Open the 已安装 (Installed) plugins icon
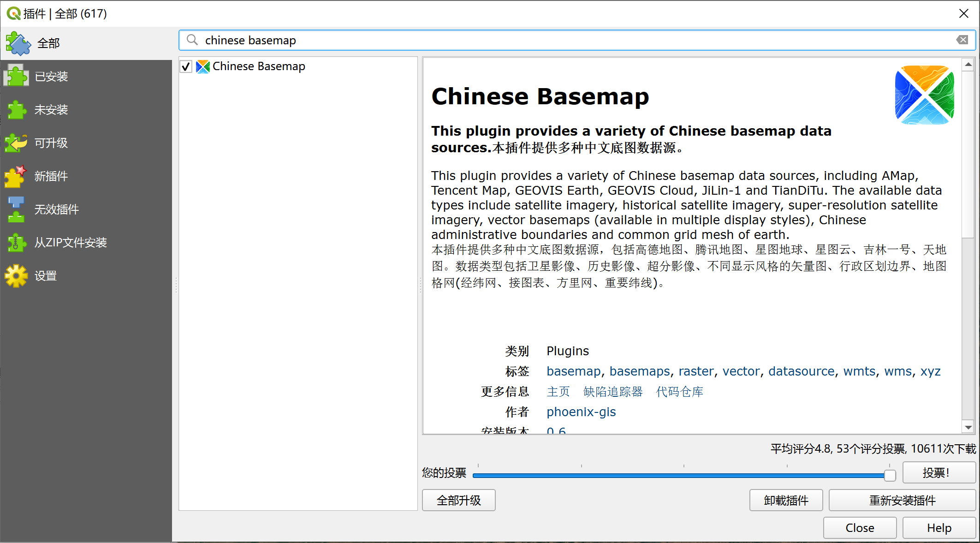Viewport: 980px width, 543px height. point(17,76)
